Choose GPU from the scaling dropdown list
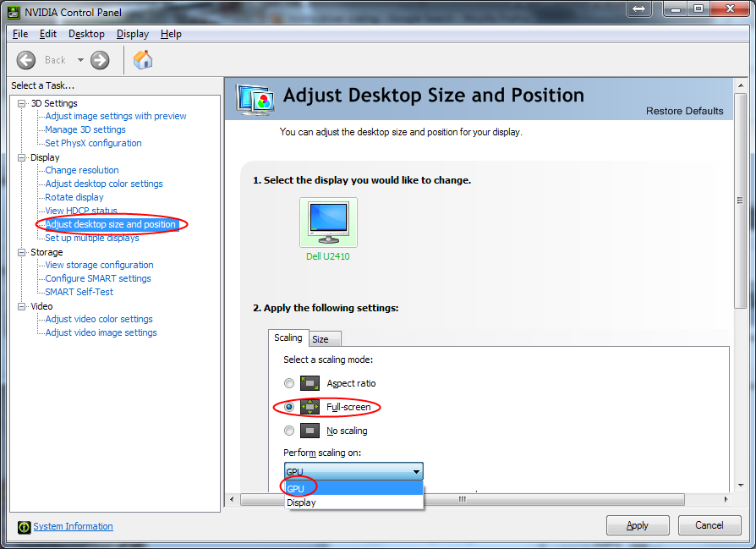The height and width of the screenshot is (549, 756). coord(353,489)
